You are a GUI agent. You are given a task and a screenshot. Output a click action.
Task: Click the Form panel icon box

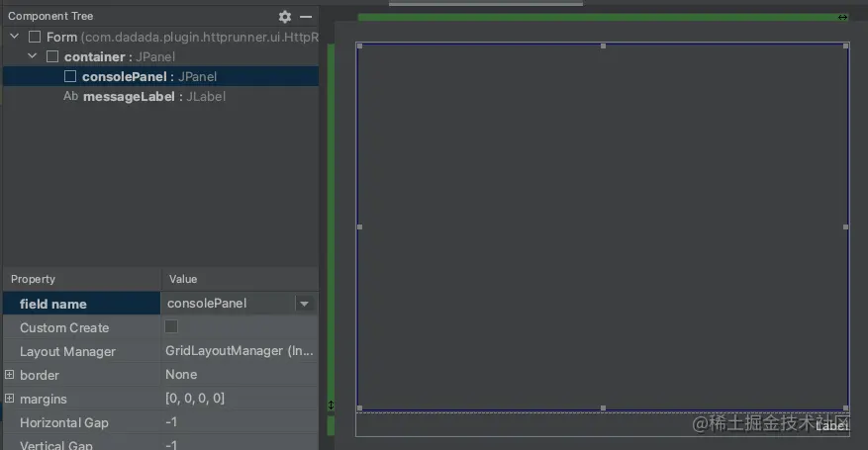pos(35,37)
